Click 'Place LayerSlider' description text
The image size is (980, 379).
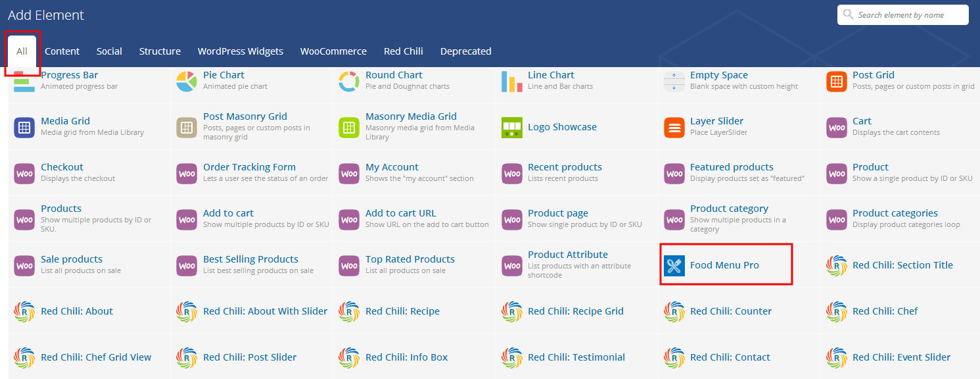click(x=718, y=132)
